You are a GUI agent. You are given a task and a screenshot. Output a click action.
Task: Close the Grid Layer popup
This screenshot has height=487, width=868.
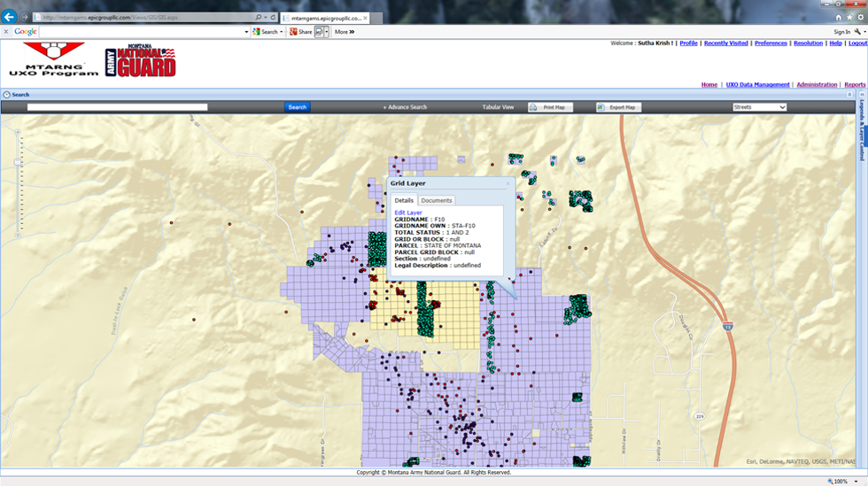508,184
